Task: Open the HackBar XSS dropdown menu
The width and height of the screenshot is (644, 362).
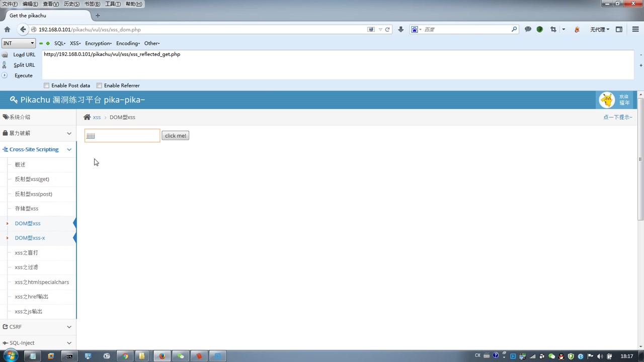Action: [75, 43]
